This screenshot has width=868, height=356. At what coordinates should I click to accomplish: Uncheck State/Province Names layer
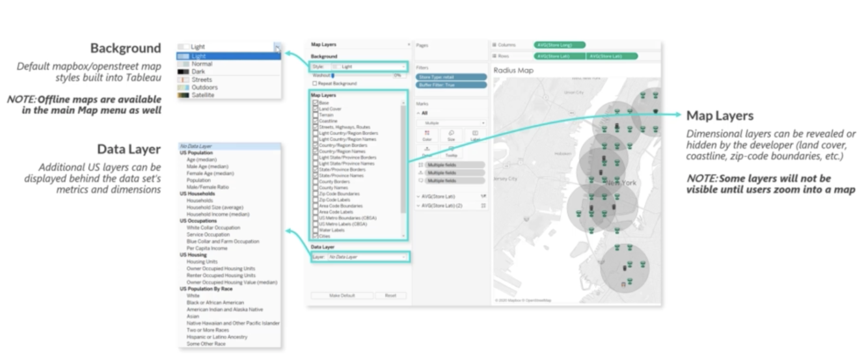click(316, 175)
